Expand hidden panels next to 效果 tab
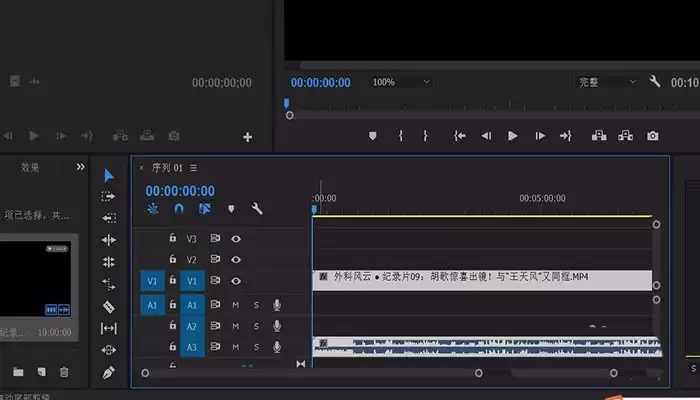The width and height of the screenshot is (700, 400). pyautogui.click(x=80, y=167)
